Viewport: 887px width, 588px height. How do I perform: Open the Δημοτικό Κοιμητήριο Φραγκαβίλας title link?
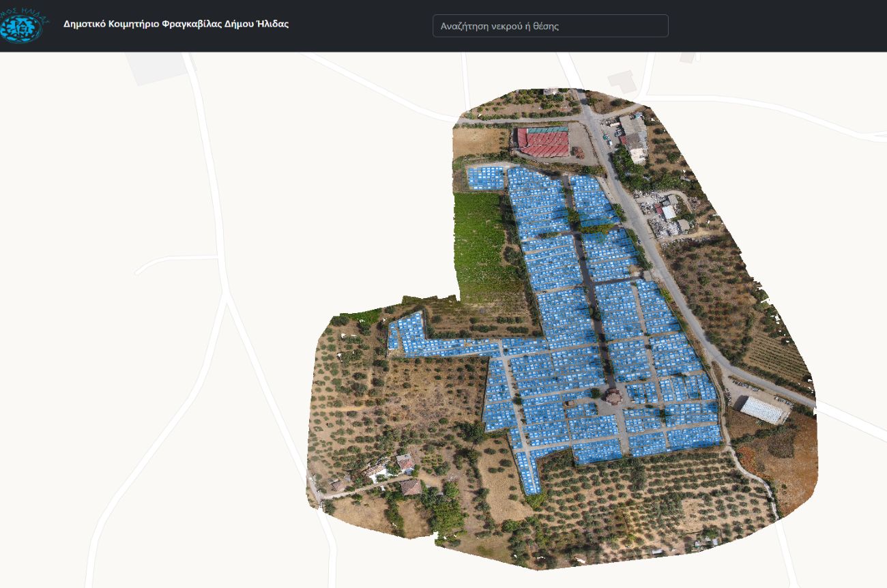tap(176, 24)
